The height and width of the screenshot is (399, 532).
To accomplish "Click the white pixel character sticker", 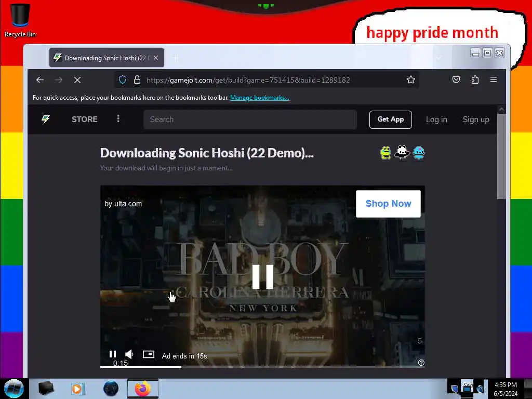I will (x=402, y=152).
